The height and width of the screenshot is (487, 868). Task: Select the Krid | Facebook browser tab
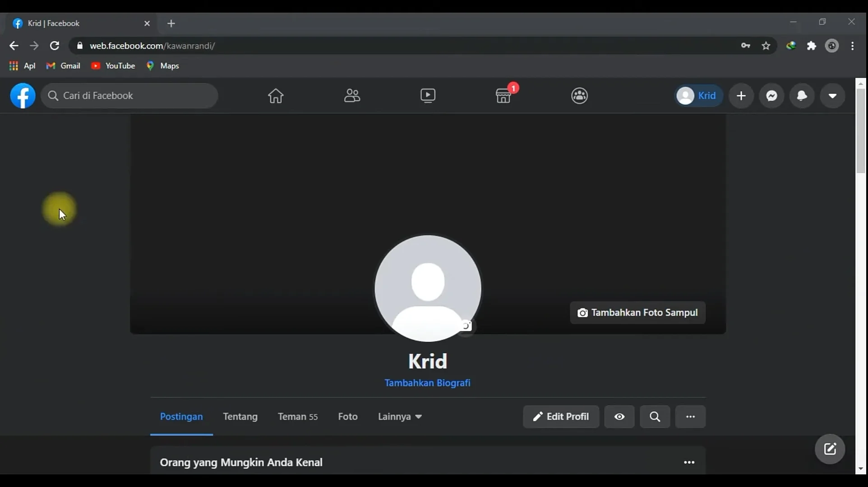tap(81, 23)
